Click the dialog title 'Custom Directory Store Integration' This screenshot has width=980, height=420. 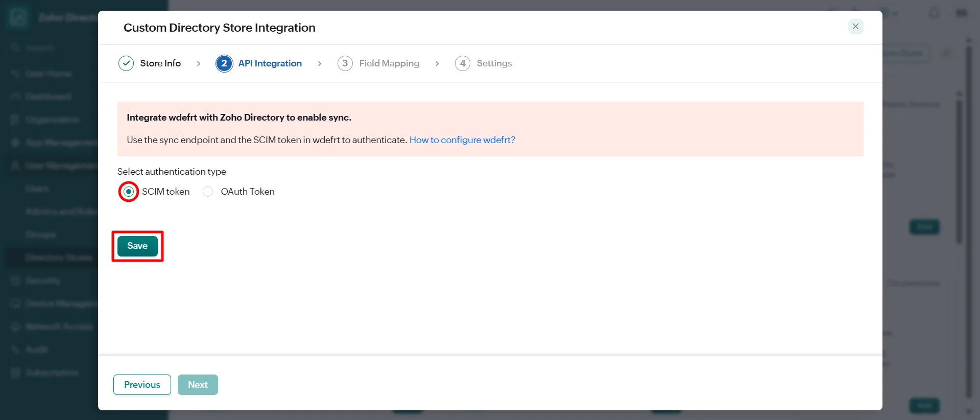(220, 28)
